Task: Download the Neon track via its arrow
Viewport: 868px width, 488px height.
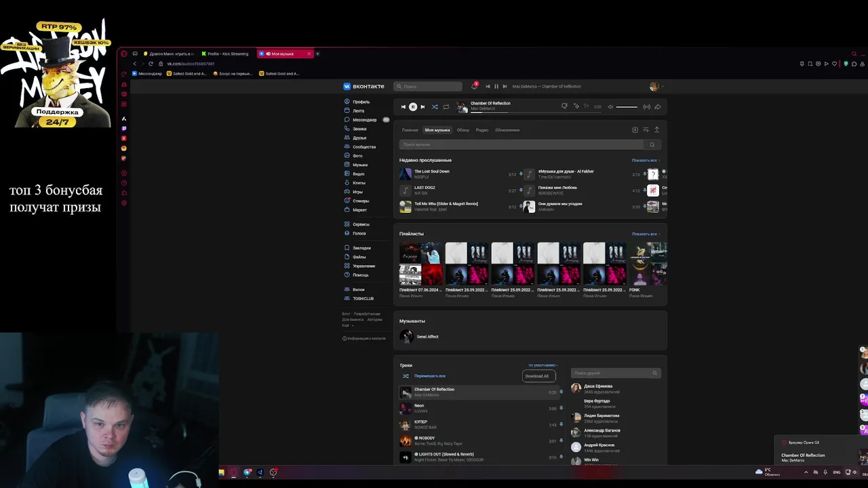Action: [561, 409]
